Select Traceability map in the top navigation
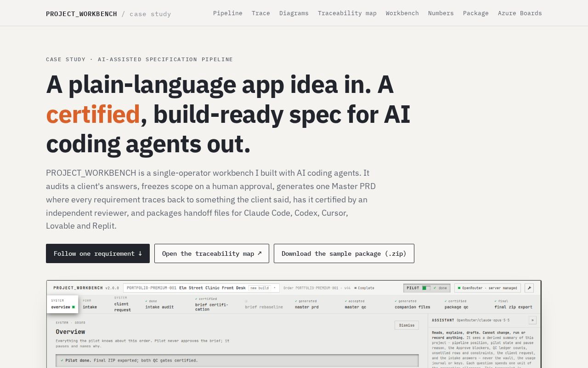588x368 pixels. coord(347,13)
